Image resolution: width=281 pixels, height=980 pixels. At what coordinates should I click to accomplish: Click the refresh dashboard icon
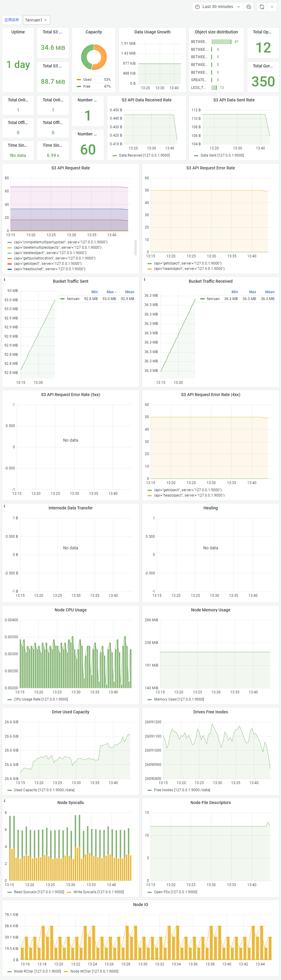(x=262, y=7)
